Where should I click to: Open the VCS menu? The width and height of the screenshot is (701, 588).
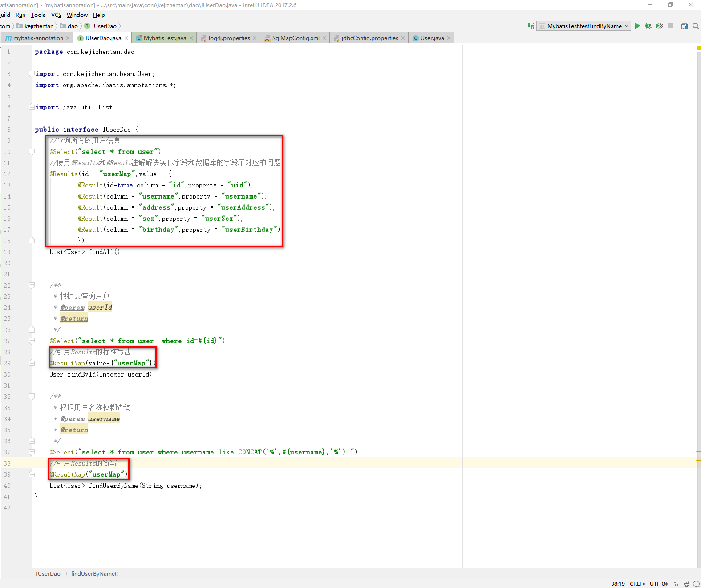pyautogui.click(x=56, y=15)
